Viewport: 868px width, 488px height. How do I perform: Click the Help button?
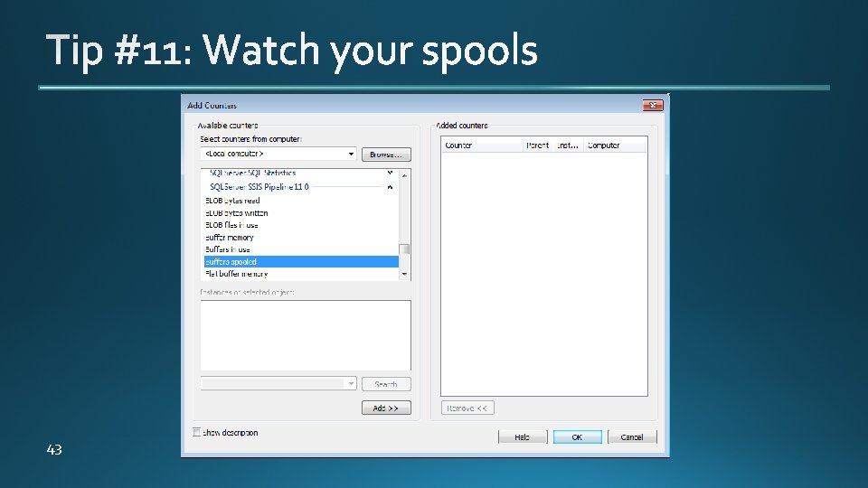click(x=523, y=437)
